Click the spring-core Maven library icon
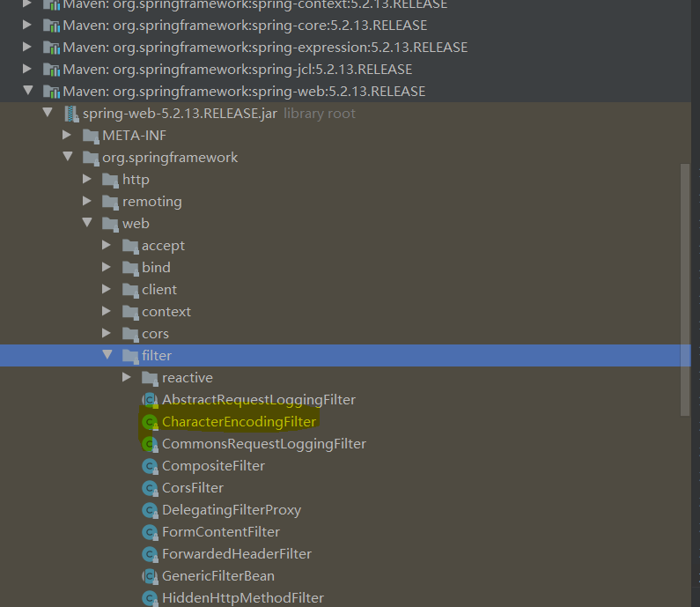Screen dimensions: 700x607 click(x=51, y=26)
